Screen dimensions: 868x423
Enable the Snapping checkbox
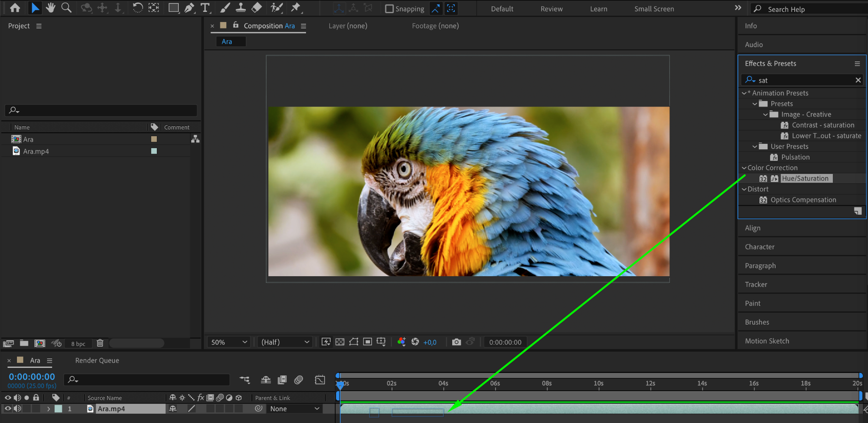click(389, 9)
